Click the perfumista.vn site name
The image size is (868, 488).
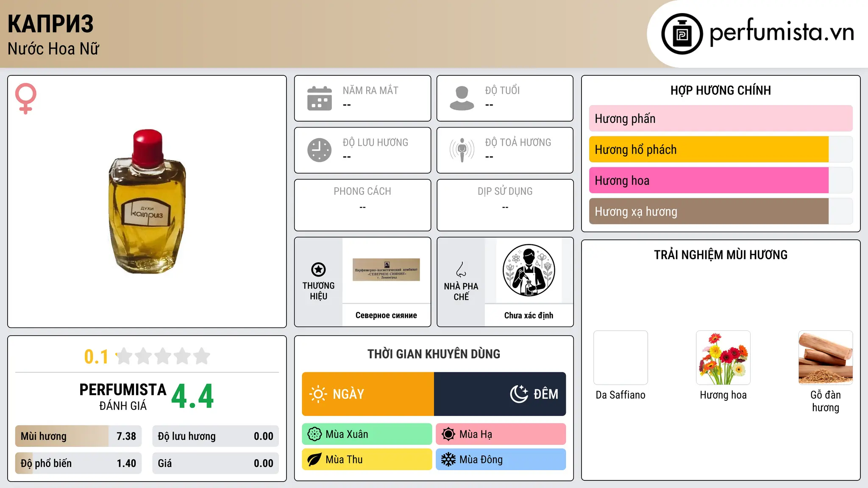click(782, 32)
